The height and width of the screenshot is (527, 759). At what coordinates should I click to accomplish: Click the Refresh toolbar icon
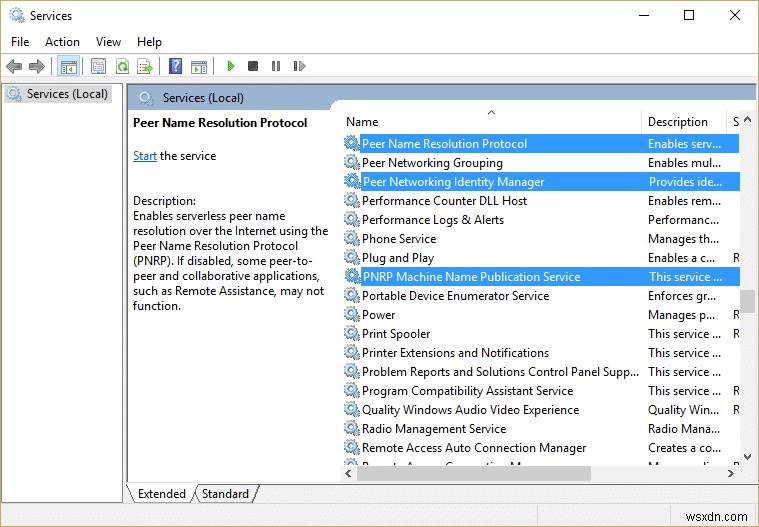click(x=122, y=66)
